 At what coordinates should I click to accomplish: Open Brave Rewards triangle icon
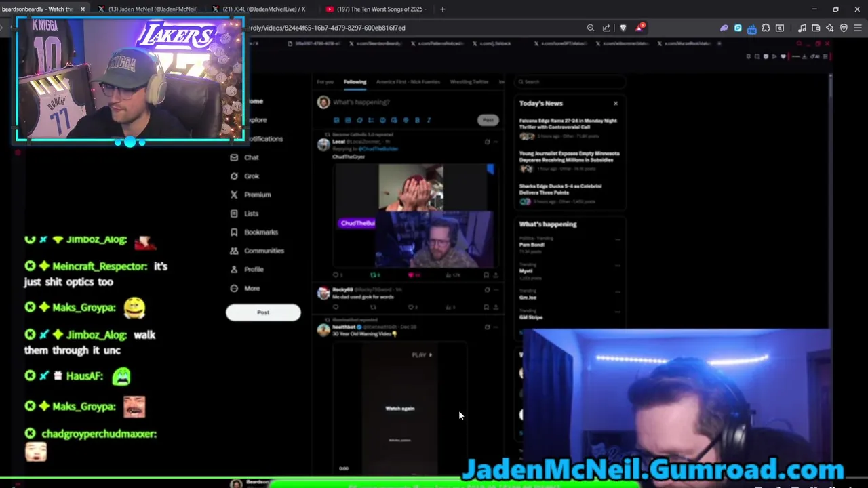coord(639,28)
